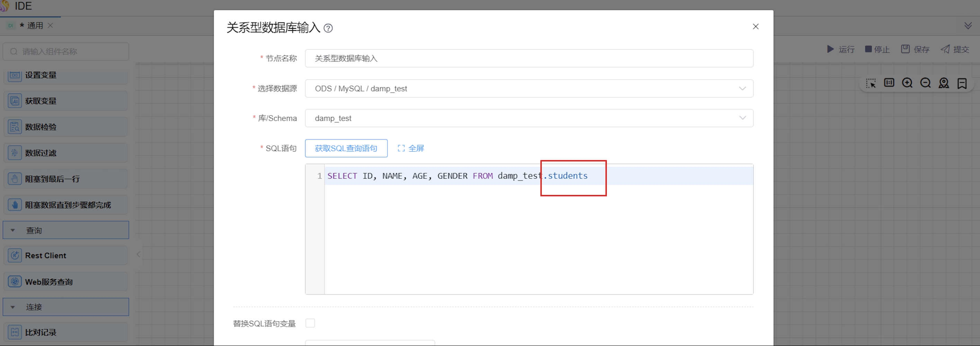980x346 pixels.
Task: Open the 库/Schema dropdown
Action: [x=529, y=118]
